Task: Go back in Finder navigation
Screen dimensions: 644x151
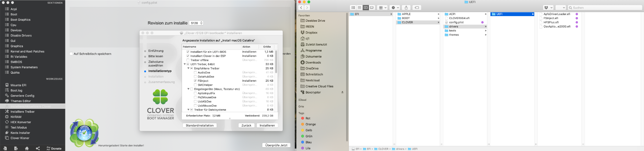Action: pos(301,7)
